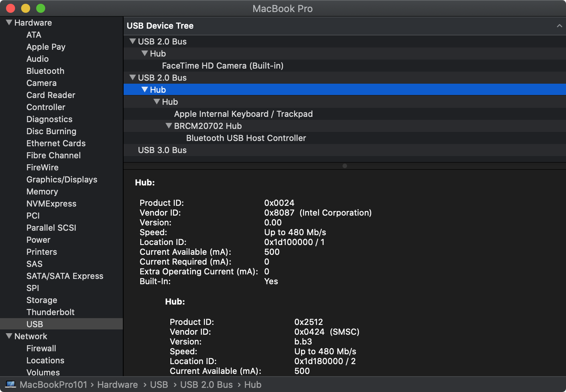Open Graphics/Displays in the sidebar
This screenshot has width=566, height=392.
tap(62, 179)
